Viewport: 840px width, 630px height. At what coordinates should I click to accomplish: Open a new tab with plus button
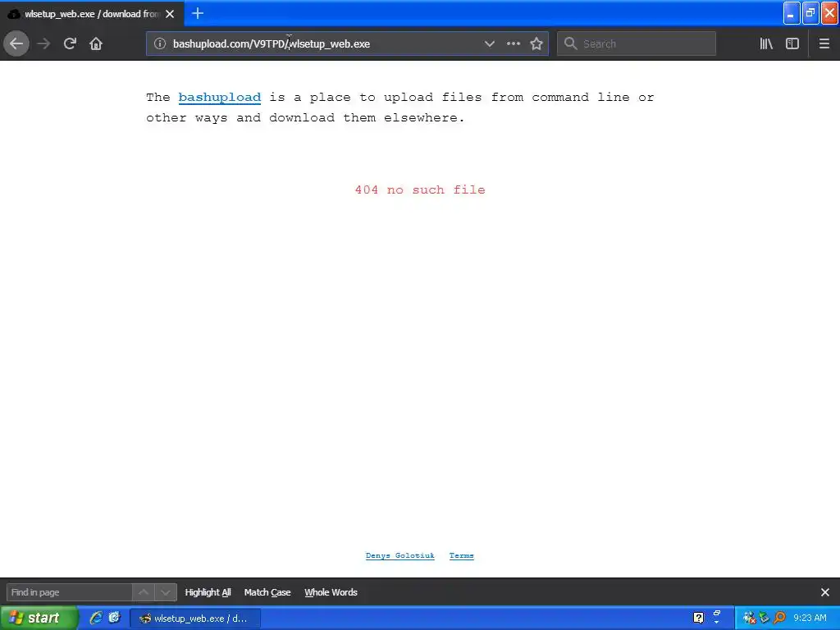[x=198, y=13]
